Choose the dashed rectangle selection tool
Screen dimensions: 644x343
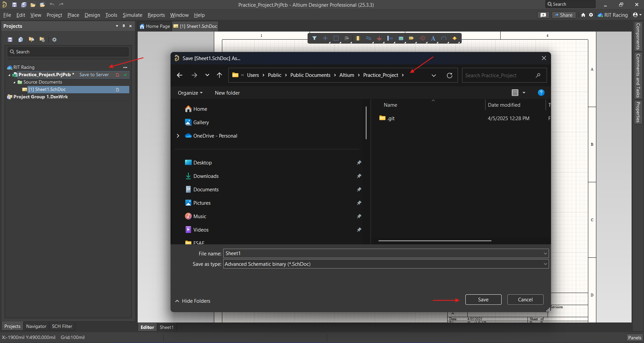pos(336,38)
